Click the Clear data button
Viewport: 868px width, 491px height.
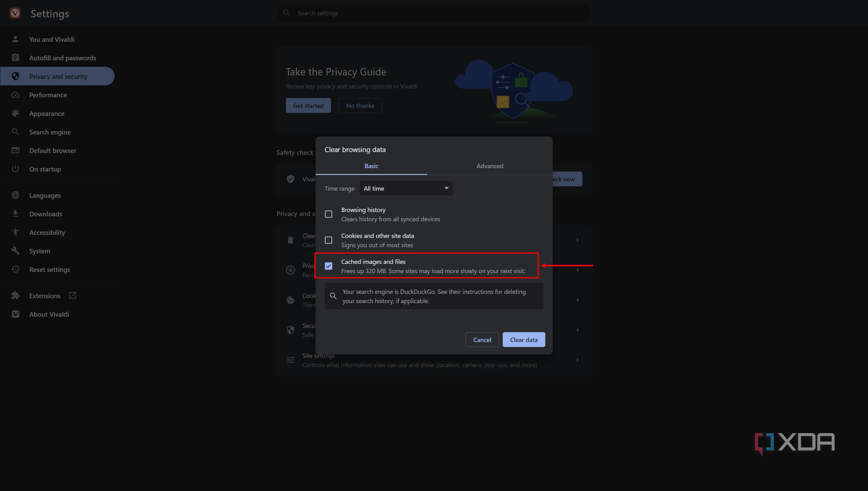524,340
